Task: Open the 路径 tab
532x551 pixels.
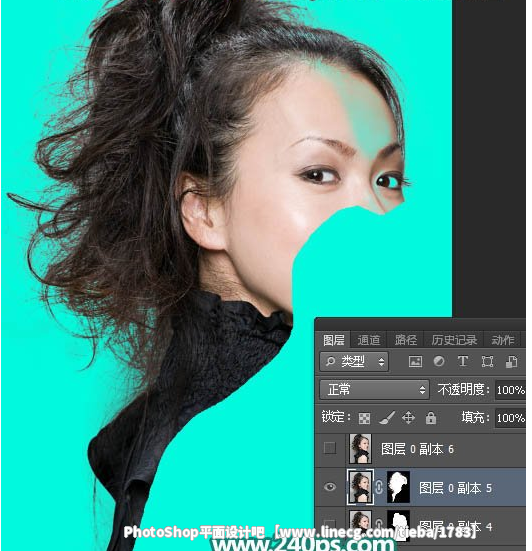Action: (x=406, y=340)
